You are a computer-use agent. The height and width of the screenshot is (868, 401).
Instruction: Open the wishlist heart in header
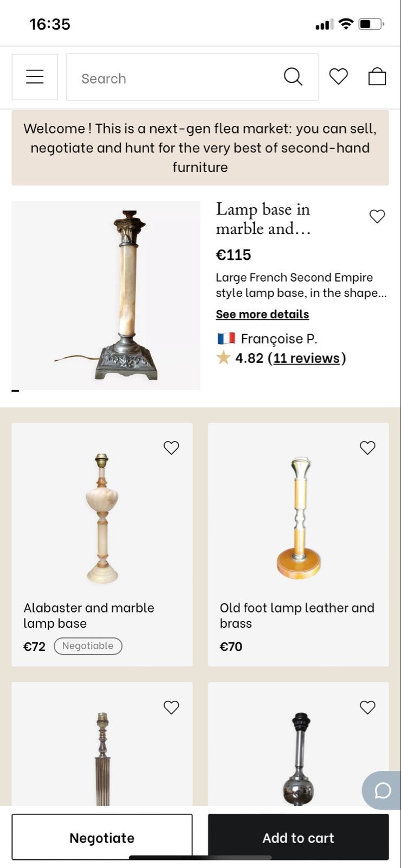point(338,76)
